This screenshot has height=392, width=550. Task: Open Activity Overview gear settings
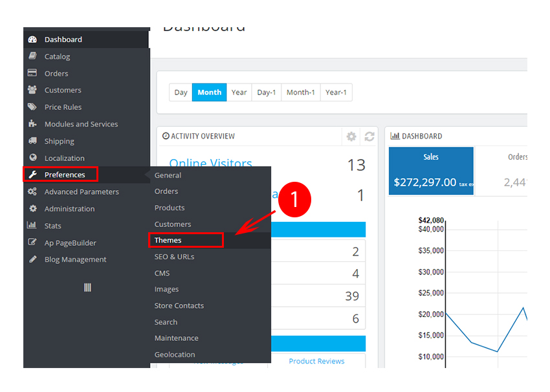tap(351, 136)
